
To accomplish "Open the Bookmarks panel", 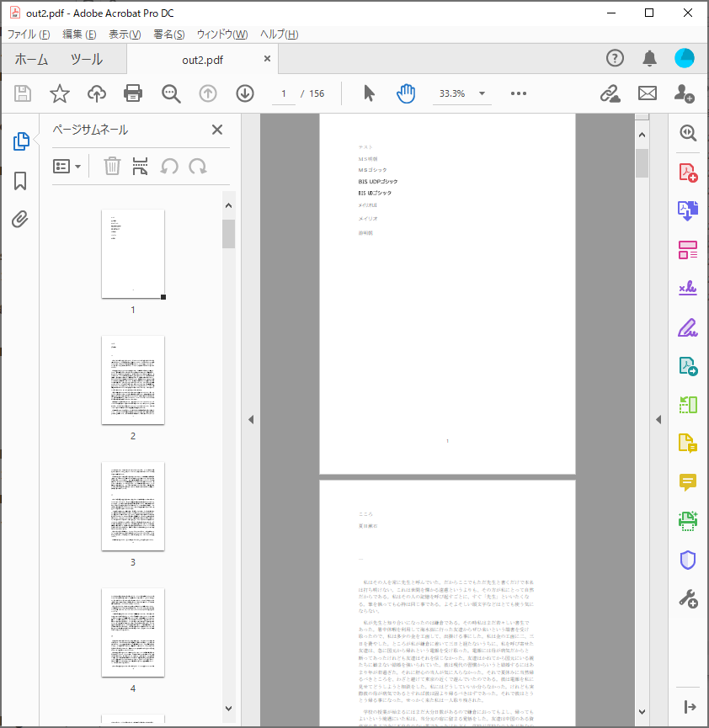I will coord(20,181).
